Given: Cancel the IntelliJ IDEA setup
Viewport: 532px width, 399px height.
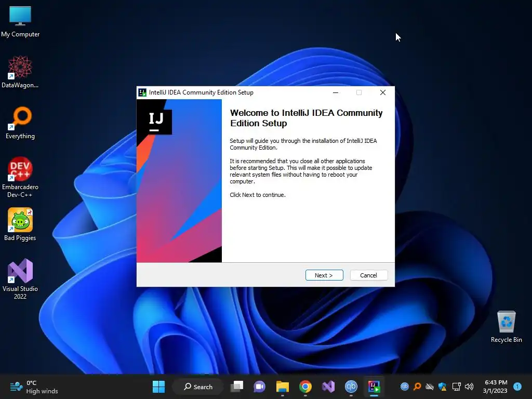Looking at the screenshot, I should (x=368, y=275).
